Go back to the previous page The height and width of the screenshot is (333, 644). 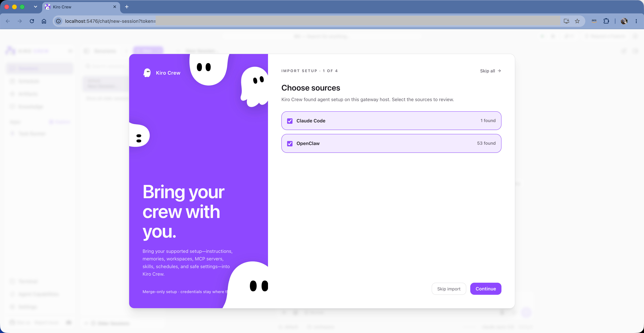8,21
